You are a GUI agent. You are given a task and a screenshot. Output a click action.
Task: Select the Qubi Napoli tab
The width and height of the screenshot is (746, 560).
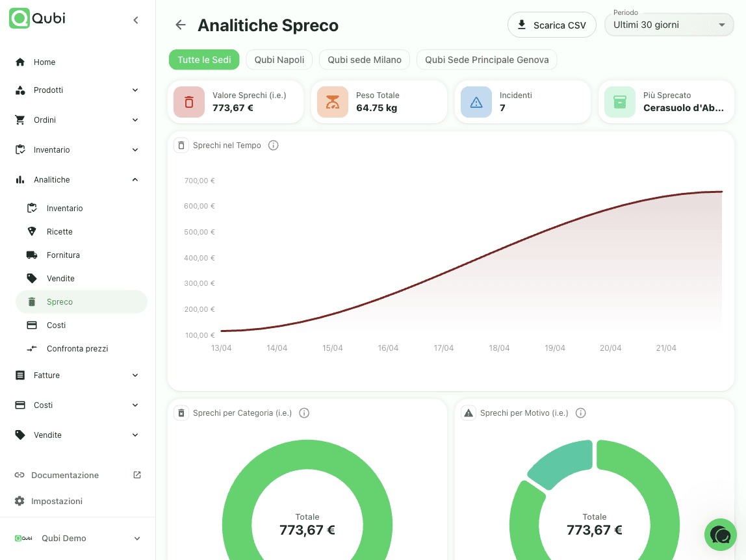[x=279, y=60]
